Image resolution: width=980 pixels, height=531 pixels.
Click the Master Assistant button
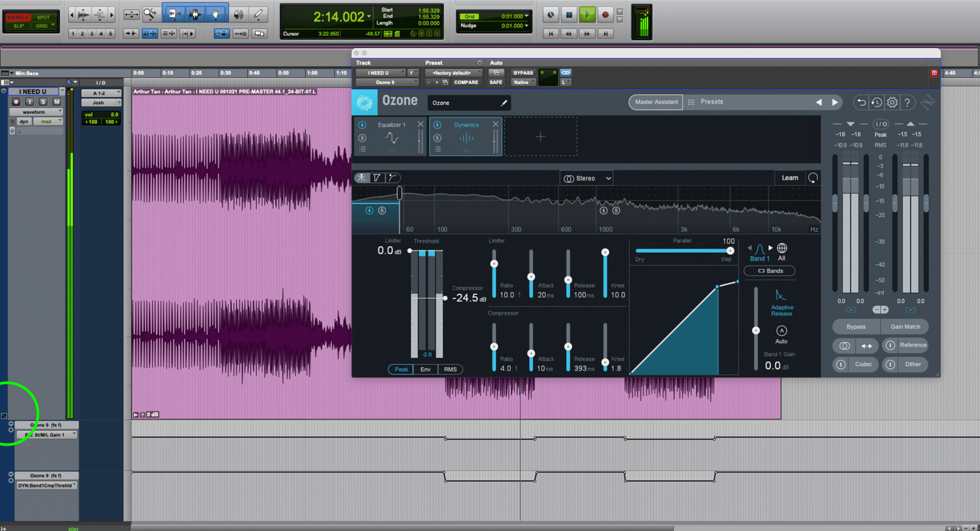pyautogui.click(x=656, y=102)
